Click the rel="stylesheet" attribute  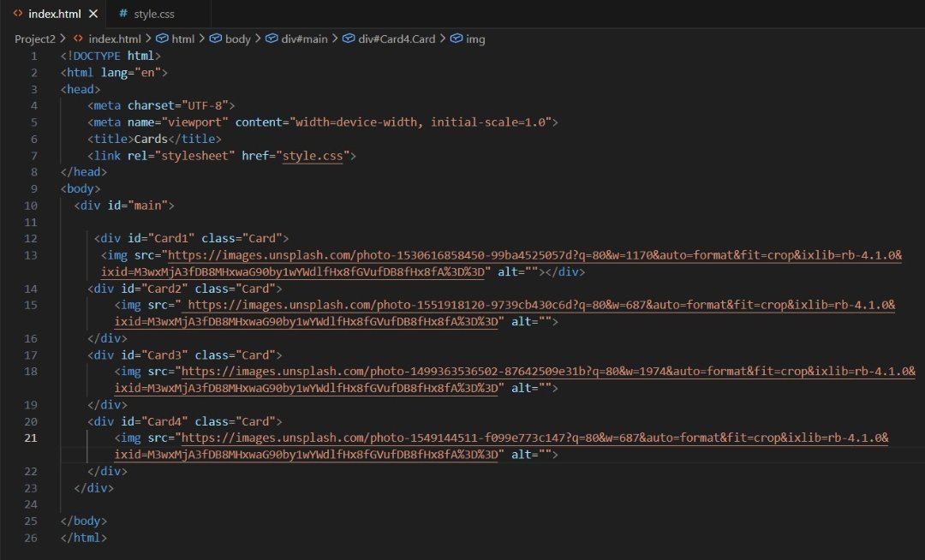click(181, 156)
